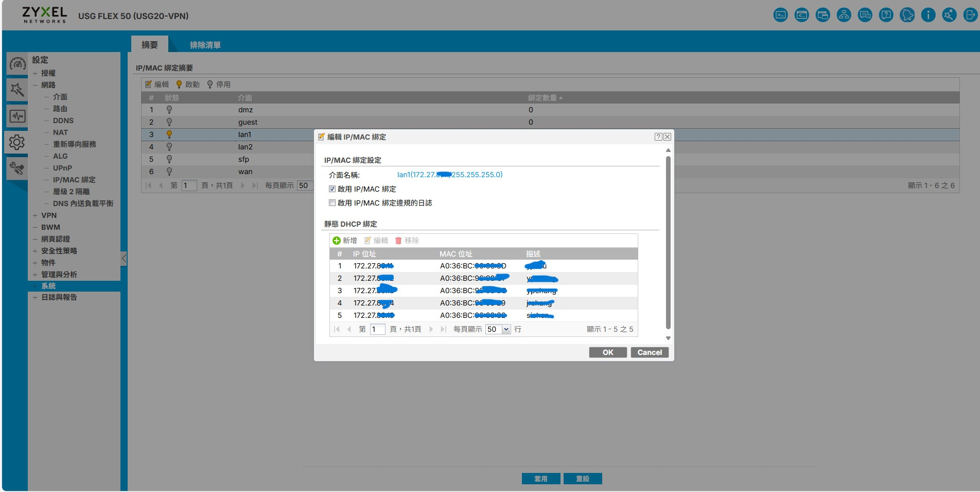Open the 系統 menu item
The width and height of the screenshot is (980, 492).
point(48,286)
